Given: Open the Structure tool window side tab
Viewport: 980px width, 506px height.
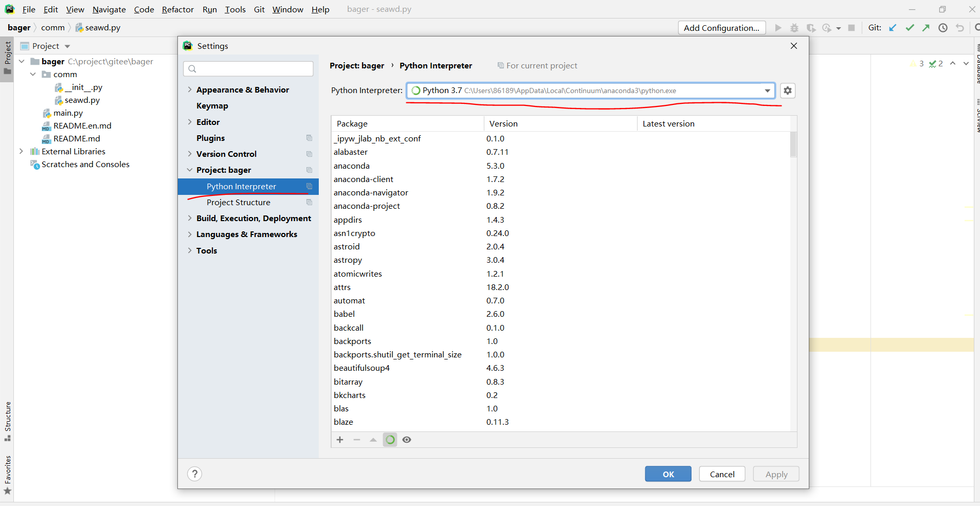Looking at the screenshot, I should (x=7, y=421).
